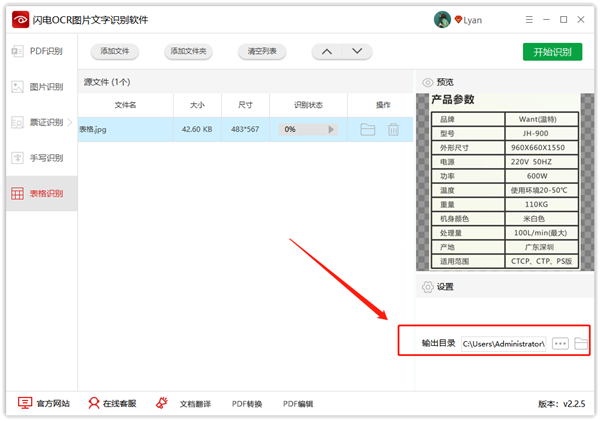
Task: Click the 输出目录 path field
Action: [503, 343]
